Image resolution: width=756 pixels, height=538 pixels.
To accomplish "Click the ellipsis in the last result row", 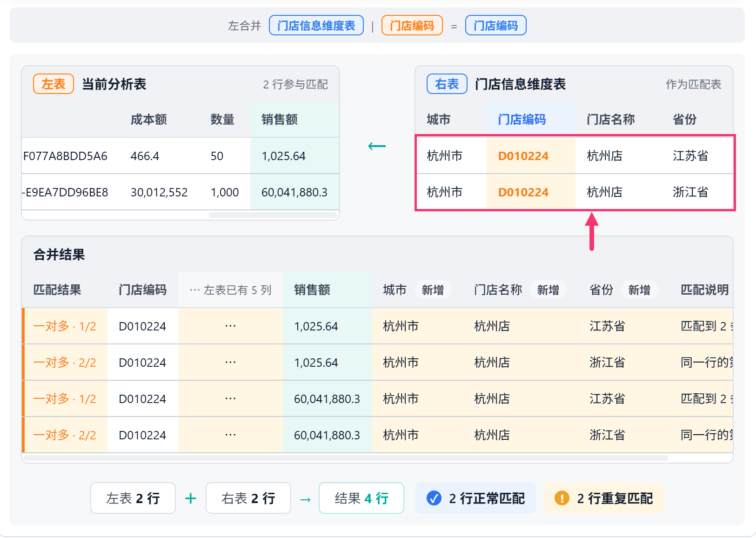I will coord(230,435).
